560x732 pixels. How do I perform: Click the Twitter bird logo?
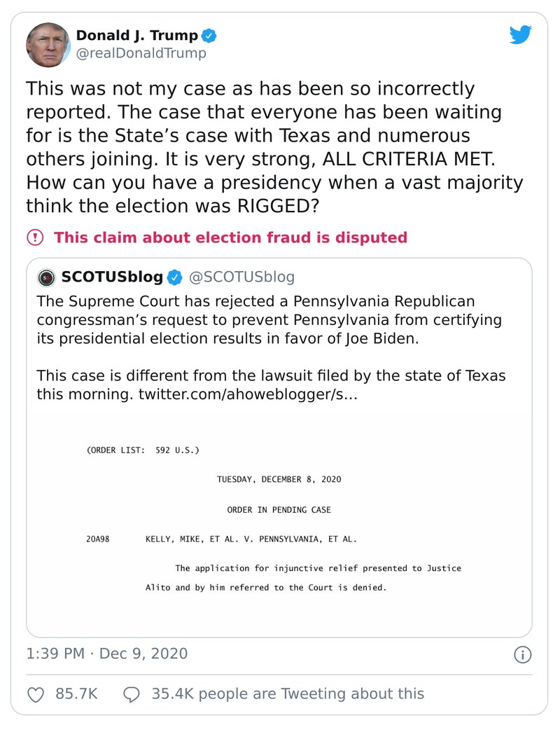pos(521,33)
